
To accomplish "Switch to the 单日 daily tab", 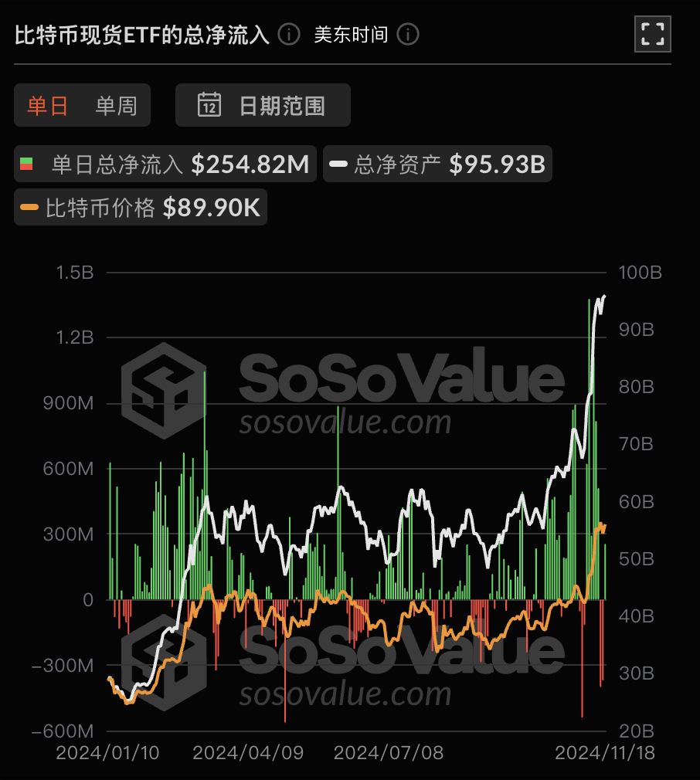I will click(x=48, y=106).
